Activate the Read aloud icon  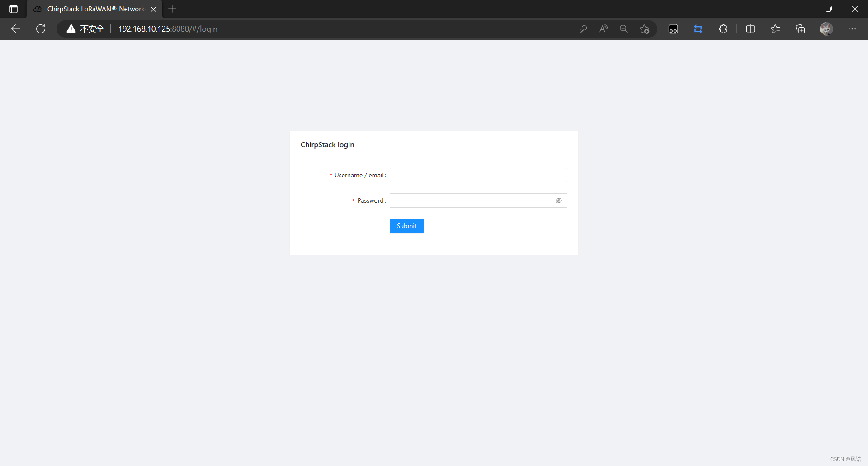(x=604, y=29)
